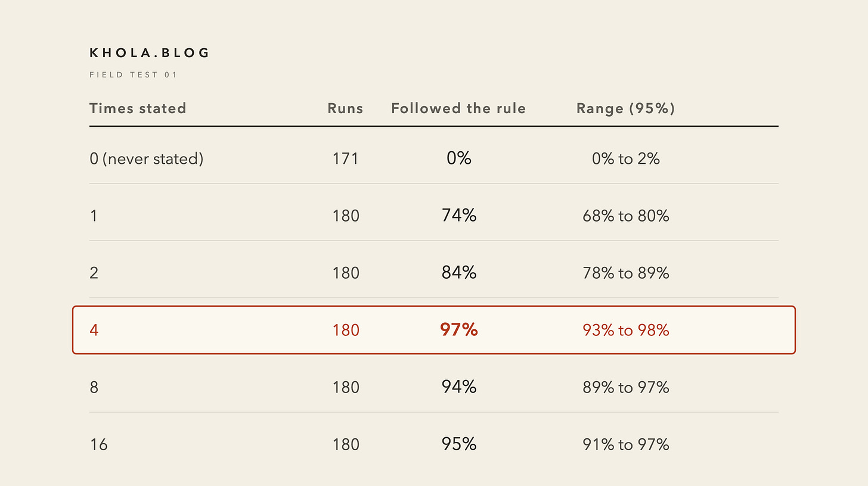The height and width of the screenshot is (486, 868).
Task: Click the 84% followed value
Action: 459,272
